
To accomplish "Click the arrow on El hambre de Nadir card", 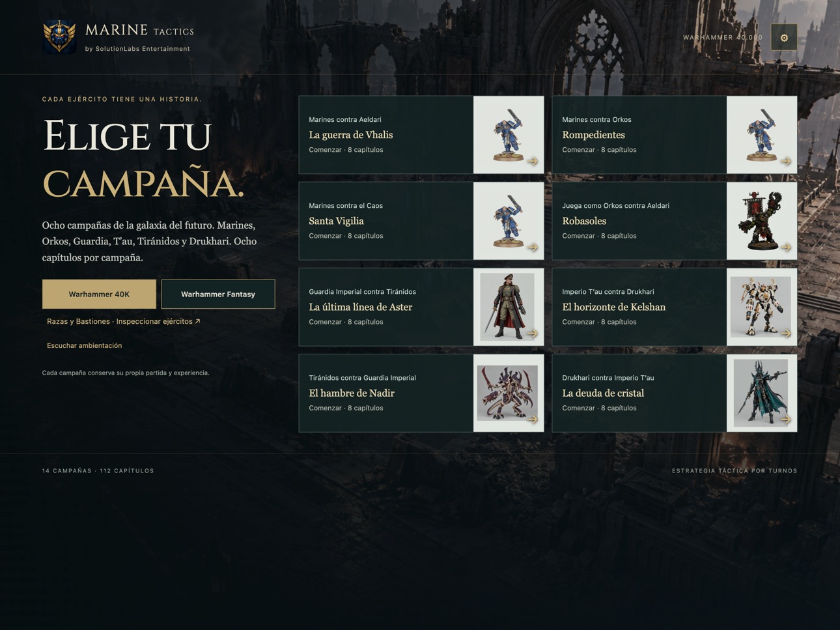I will pos(533,419).
